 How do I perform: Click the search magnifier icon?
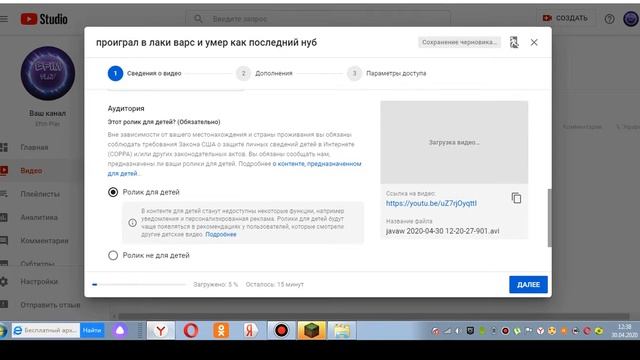click(198, 19)
